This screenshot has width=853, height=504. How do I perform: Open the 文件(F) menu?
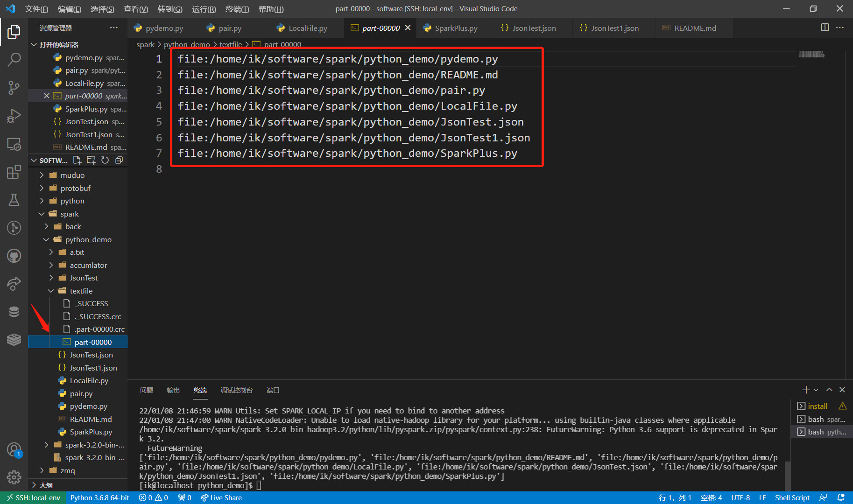point(36,9)
